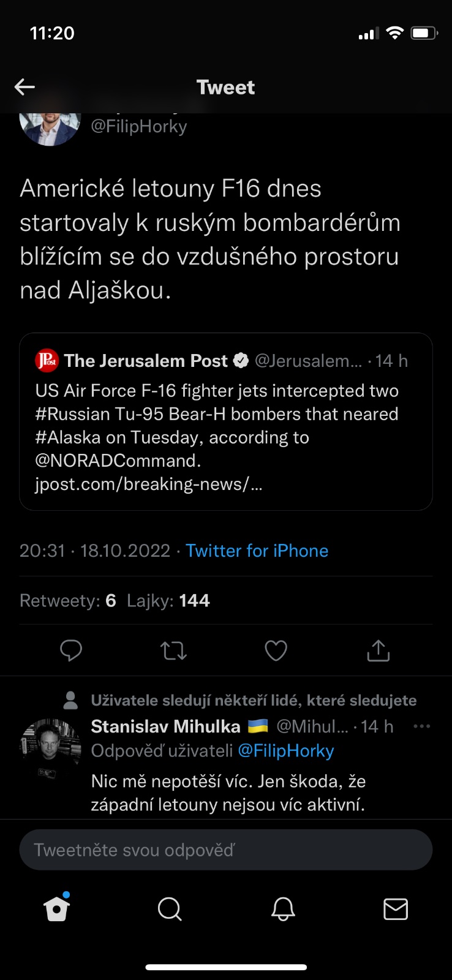Open more options on Stanislav Mihulka's reply
This screenshot has width=452, height=980.
pyautogui.click(x=422, y=726)
